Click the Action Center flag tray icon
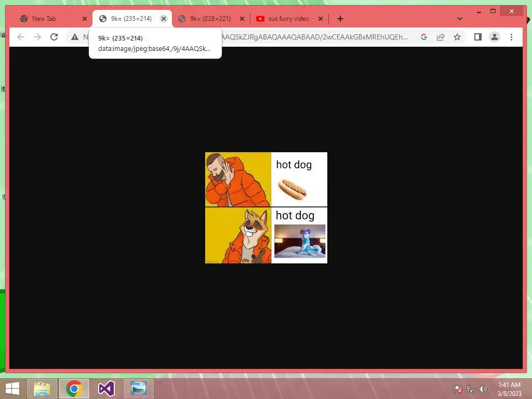532x399 pixels. [458, 389]
